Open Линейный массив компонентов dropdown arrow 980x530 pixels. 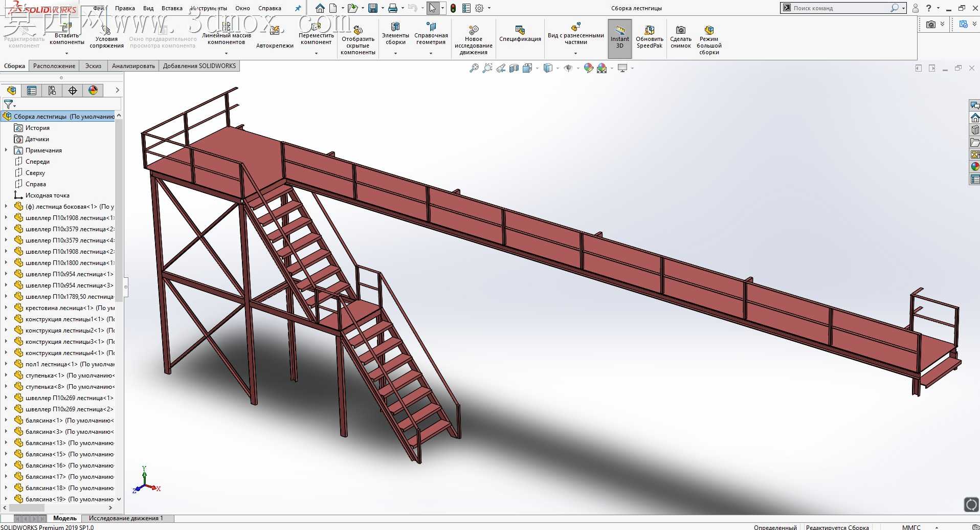(227, 53)
